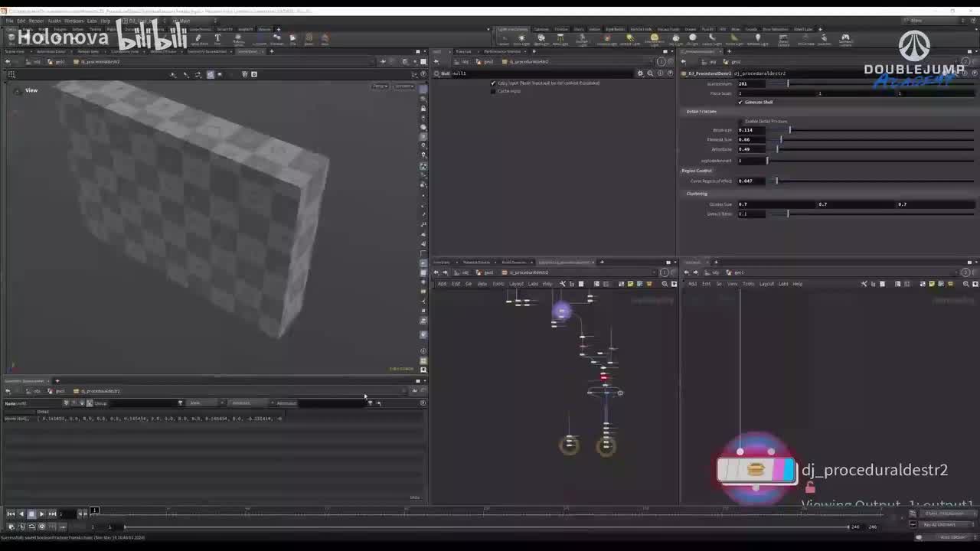Click the first Cluster Size field

tap(776, 204)
